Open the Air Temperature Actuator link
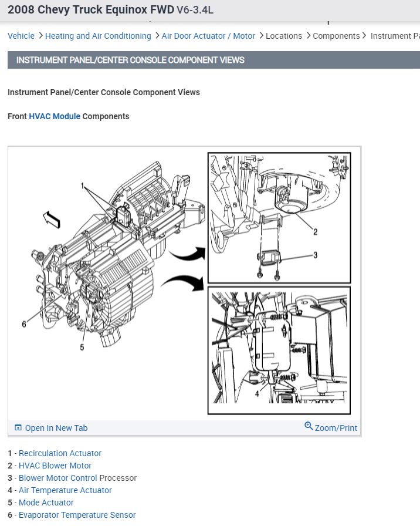The height and width of the screenshot is (526, 420). click(x=65, y=490)
